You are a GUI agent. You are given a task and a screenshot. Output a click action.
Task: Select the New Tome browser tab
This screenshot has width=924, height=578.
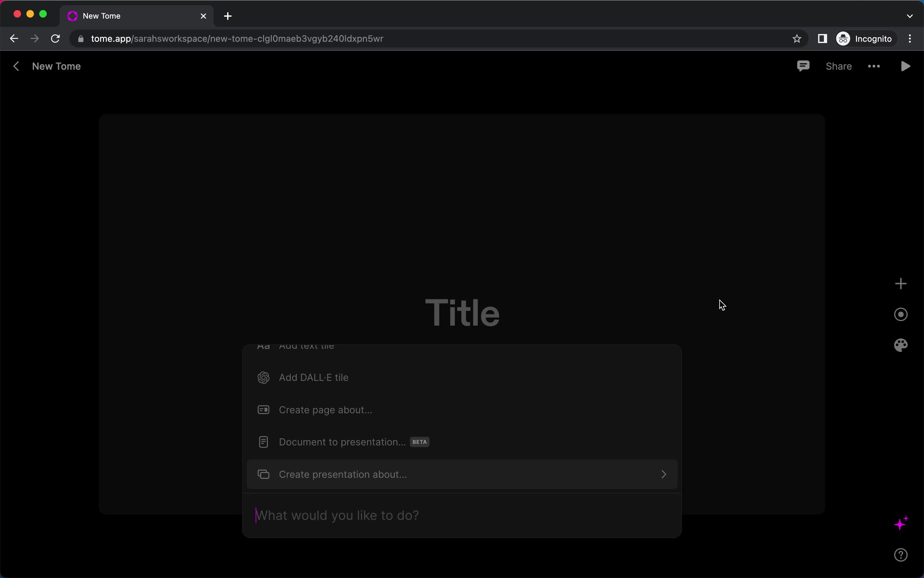[x=137, y=16]
